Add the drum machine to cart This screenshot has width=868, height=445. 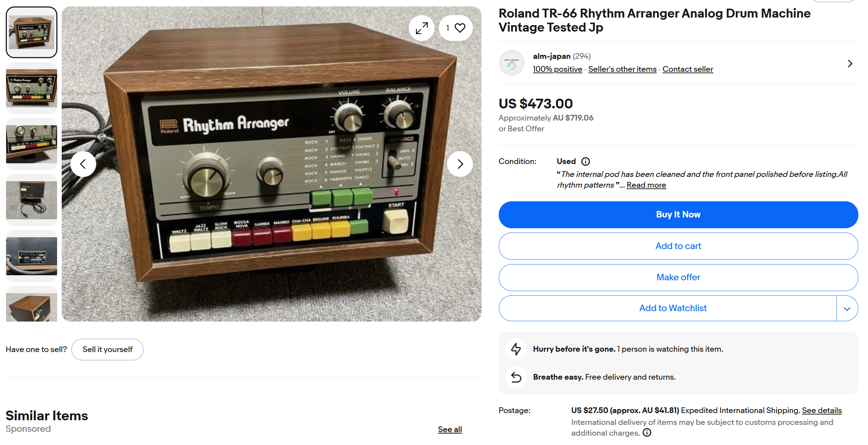(x=678, y=246)
